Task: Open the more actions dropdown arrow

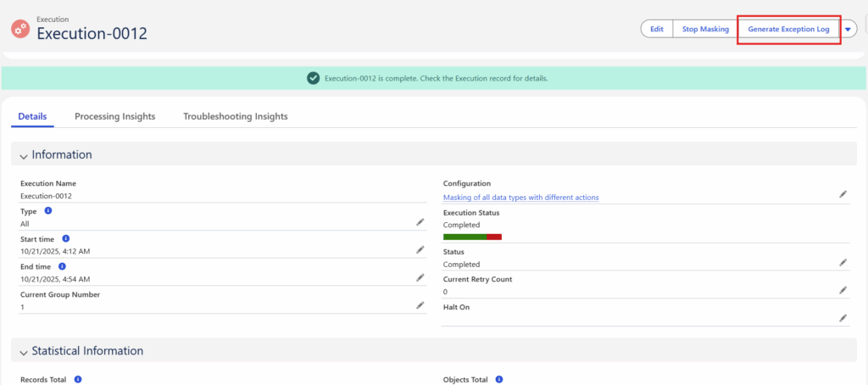Action: pyautogui.click(x=849, y=30)
